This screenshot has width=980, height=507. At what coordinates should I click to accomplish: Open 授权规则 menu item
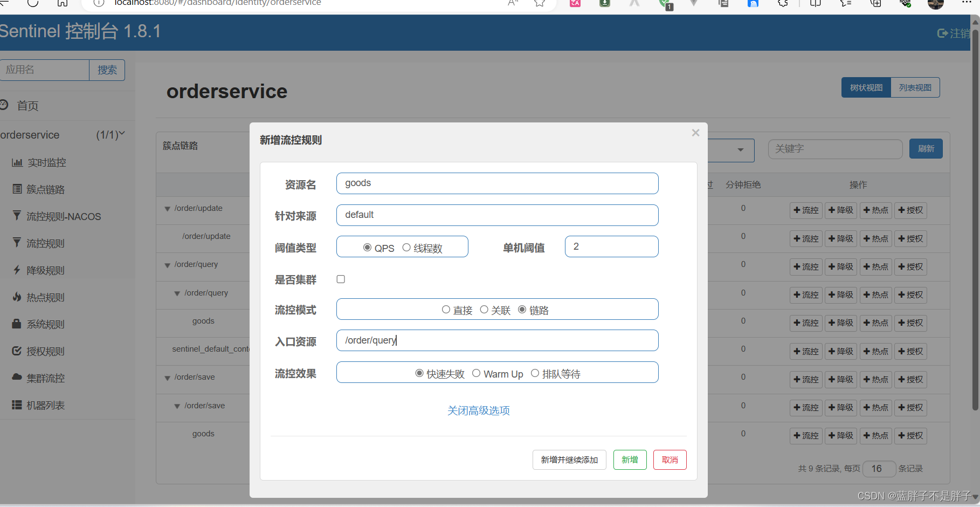click(45, 351)
